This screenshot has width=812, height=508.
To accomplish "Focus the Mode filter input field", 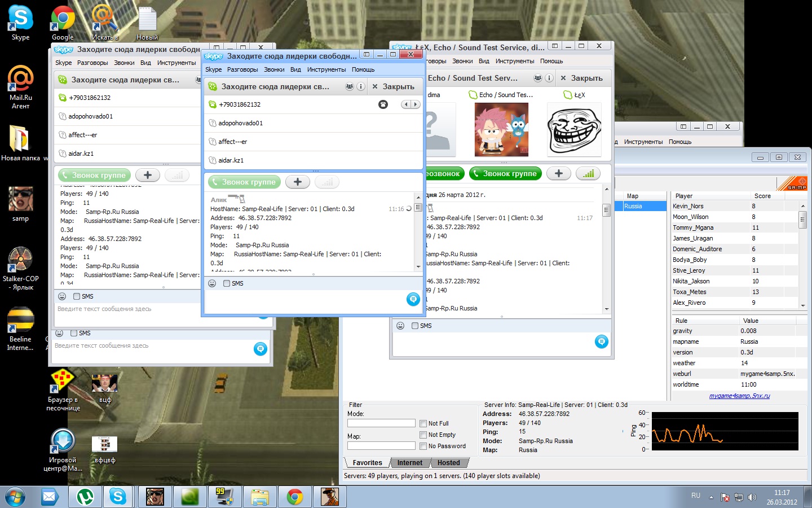I will coord(381,423).
